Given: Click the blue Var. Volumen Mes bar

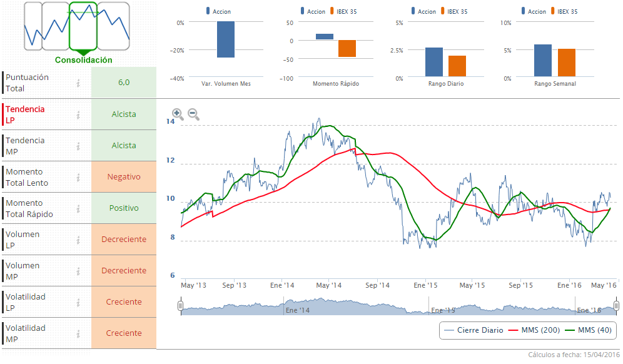Looking at the screenshot, I should point(226,39).
